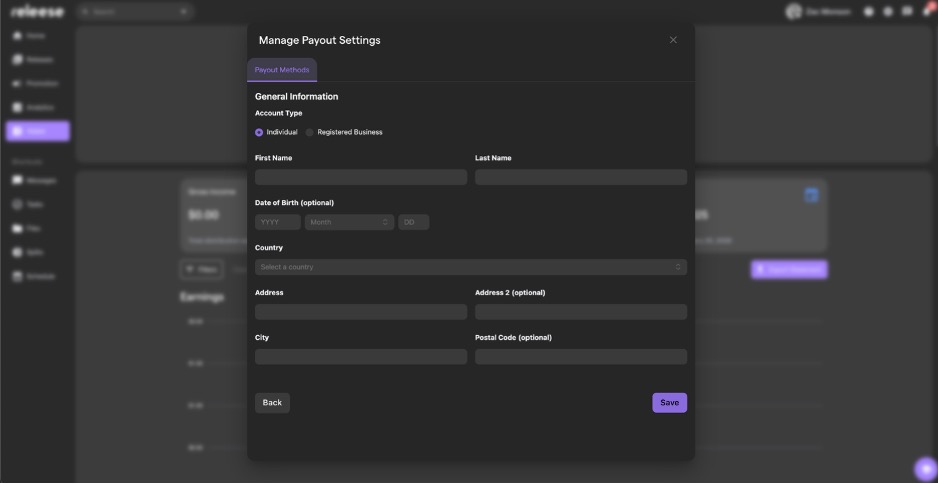Click the Account Type label
Viewport: 938px width, 484px height.
click(x=279, y=113)
